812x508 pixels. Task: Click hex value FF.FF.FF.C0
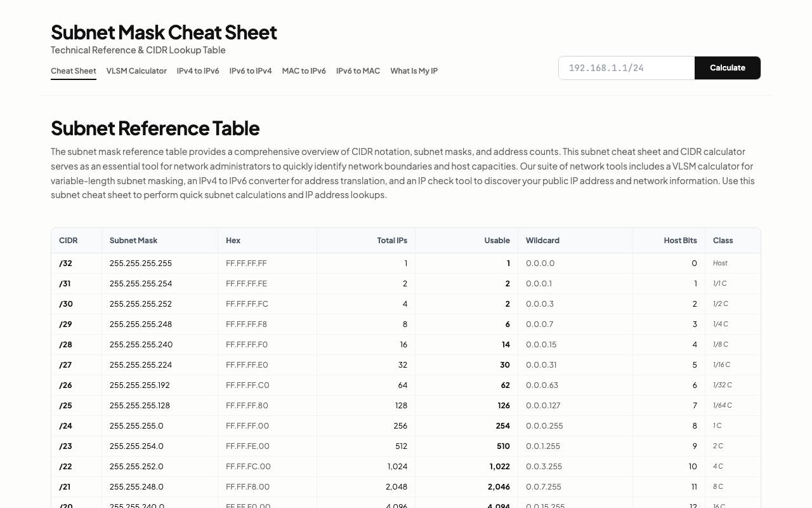click(247, 385)
